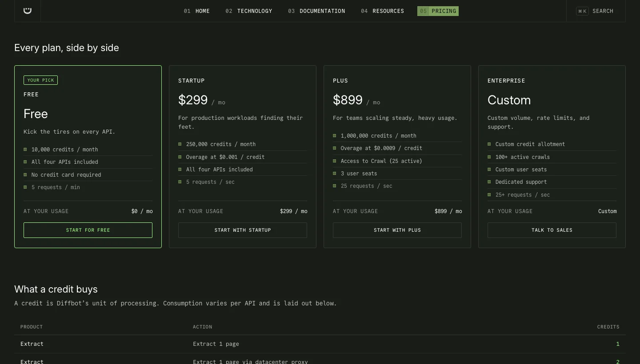This screenshot has width=640, height=364.
Task: Click "Custom credit allotment" feature
Action: pos(530,144)
